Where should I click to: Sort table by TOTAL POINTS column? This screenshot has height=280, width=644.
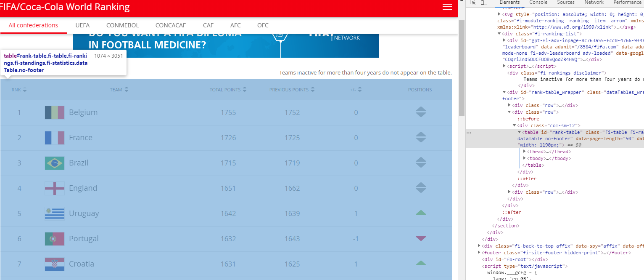(x=228, y=90)
